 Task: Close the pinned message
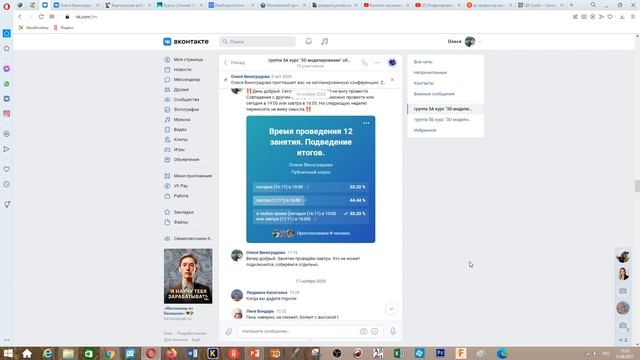pyautogui.click(x=392, y=80)
